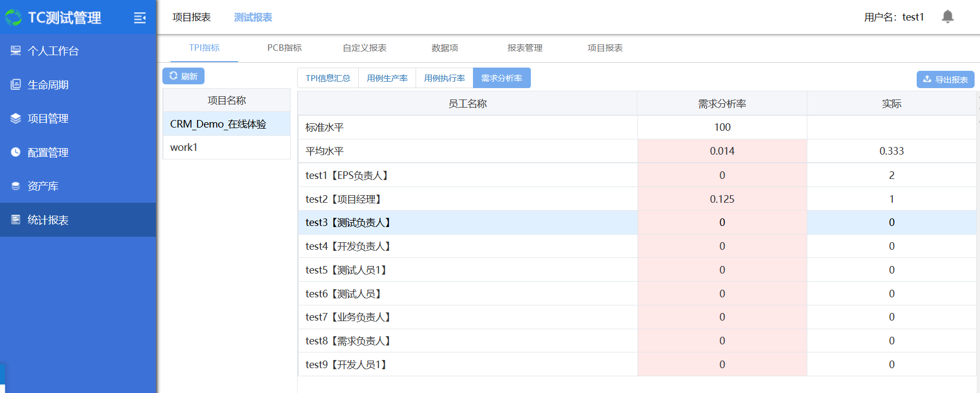The image size is (980, 393).
Task: Open 项目报表 in the top menu
Action: [192, 17]
